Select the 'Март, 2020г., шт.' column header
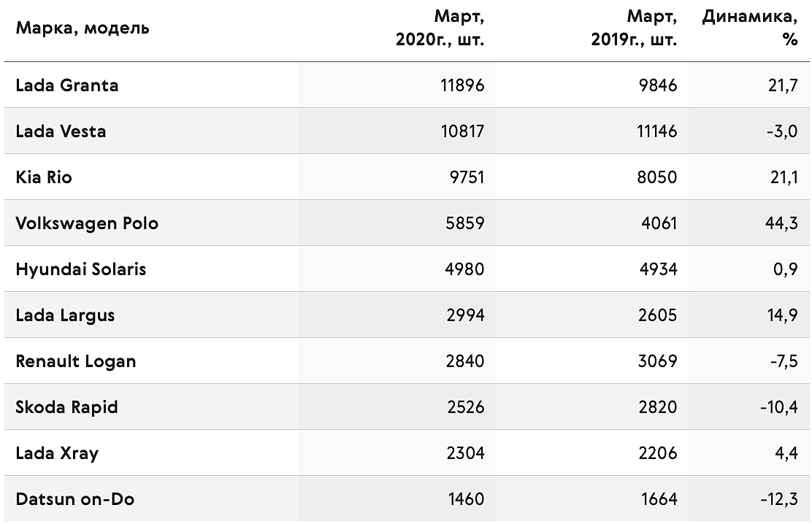The image size is (812, 524). click(440, 28)
